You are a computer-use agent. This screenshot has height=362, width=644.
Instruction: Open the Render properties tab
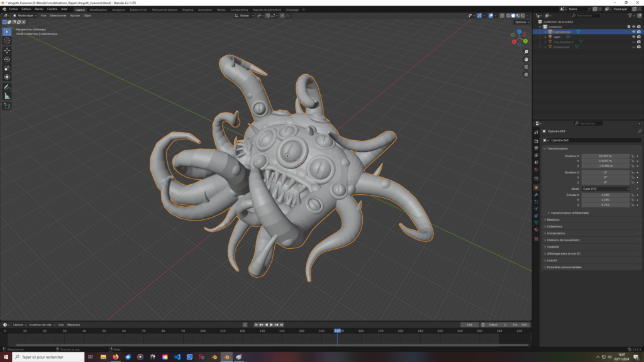click(x=536, y=141)
